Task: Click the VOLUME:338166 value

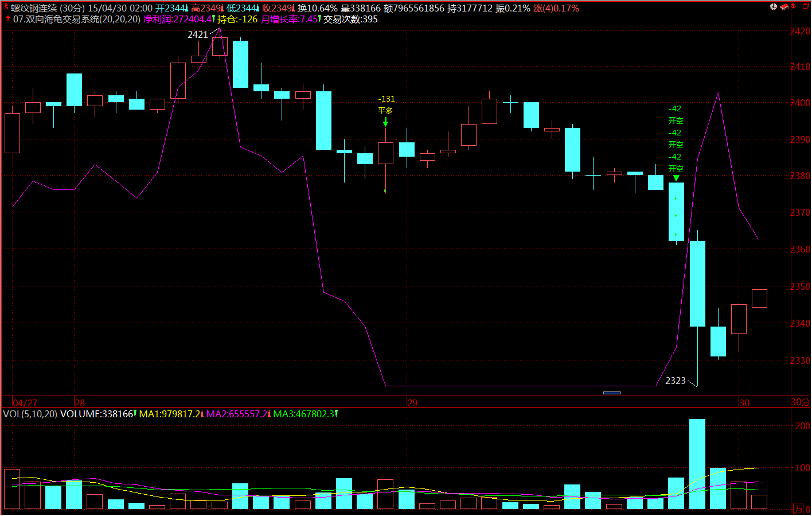Action: [96, 414]
